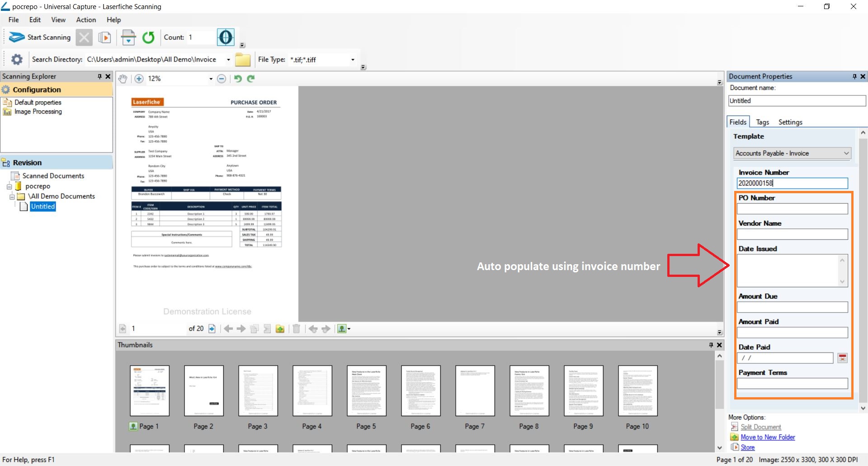
Task: Select the Page 10 thumbnail
Action: click(638, 391)
